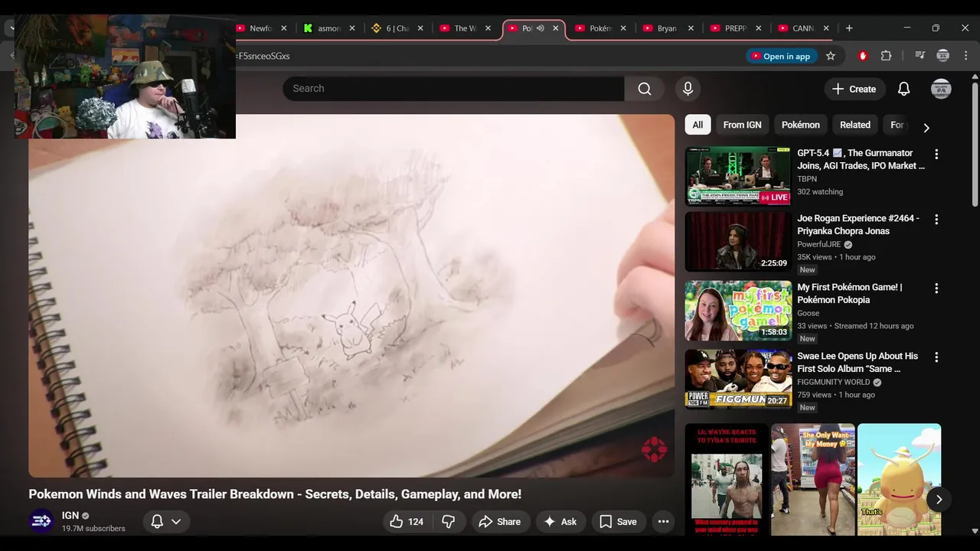Switch to the 6 | Cha tab

[397, 28]
